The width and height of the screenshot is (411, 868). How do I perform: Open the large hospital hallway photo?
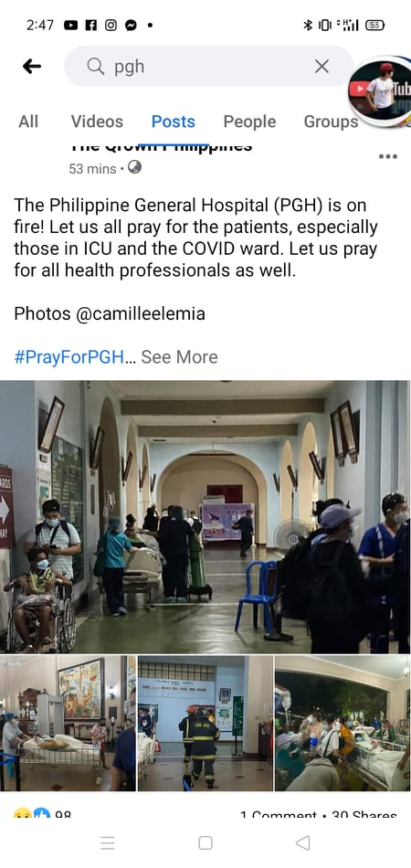click(x=205, y=517)
